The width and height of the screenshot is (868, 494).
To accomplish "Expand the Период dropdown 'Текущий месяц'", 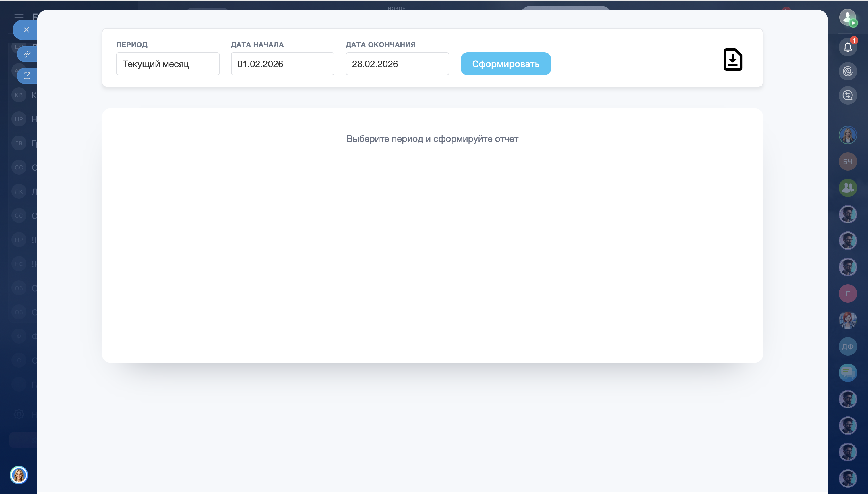I will [x=168, y=64].
